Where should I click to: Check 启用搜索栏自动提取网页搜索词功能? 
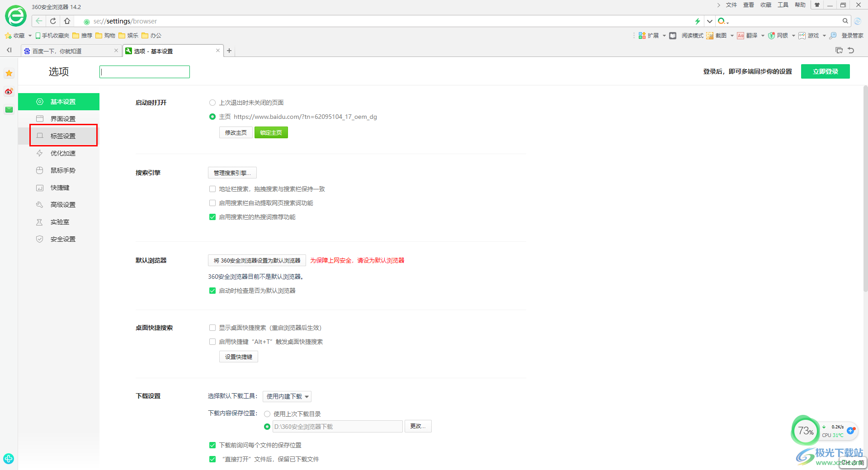point(212,203)
